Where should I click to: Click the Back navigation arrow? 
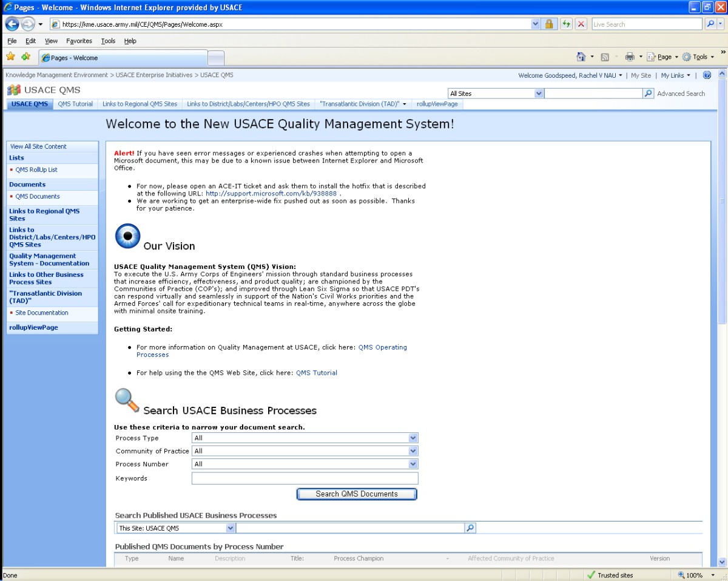point(12,24)
